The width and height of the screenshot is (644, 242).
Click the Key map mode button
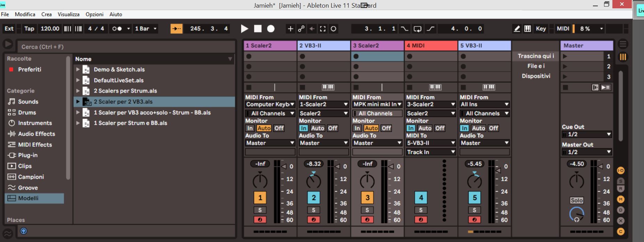coord(540,29)
